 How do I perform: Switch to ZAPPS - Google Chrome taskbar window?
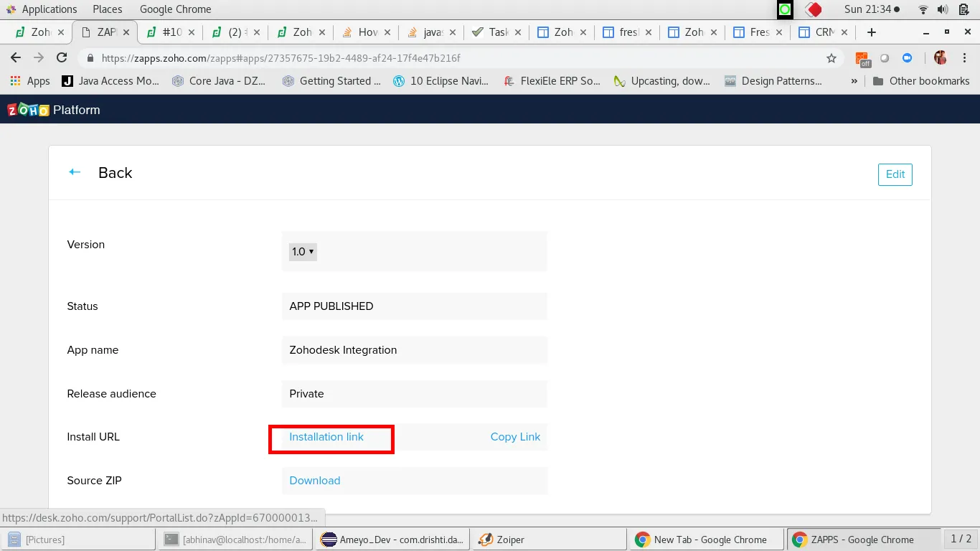point(864,540)
